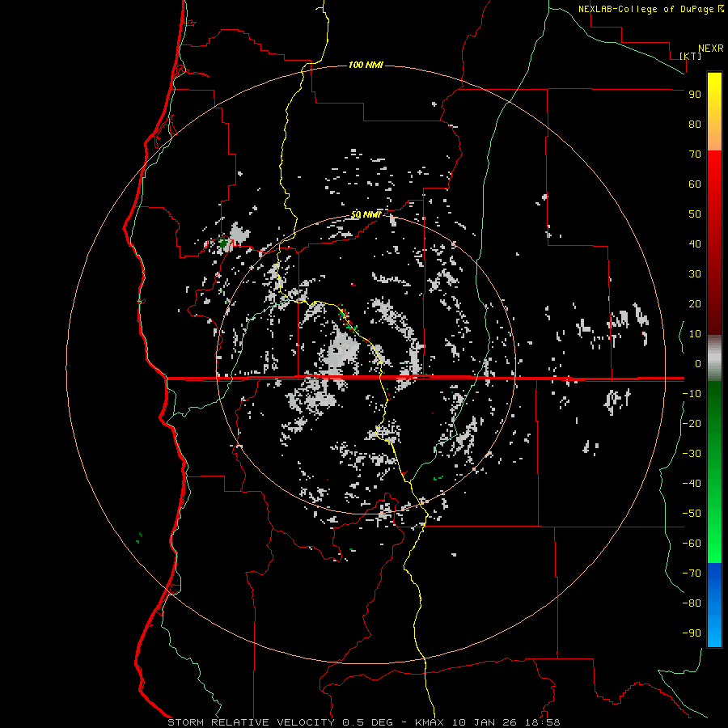Pick the -30 scale label

tap(692, 454)
